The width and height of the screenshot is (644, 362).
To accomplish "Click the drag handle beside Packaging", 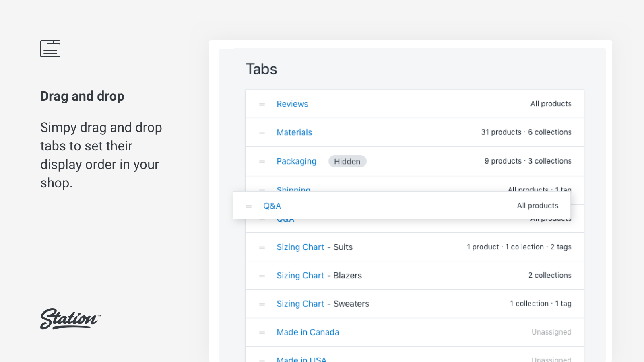I will tap(262, 161).
